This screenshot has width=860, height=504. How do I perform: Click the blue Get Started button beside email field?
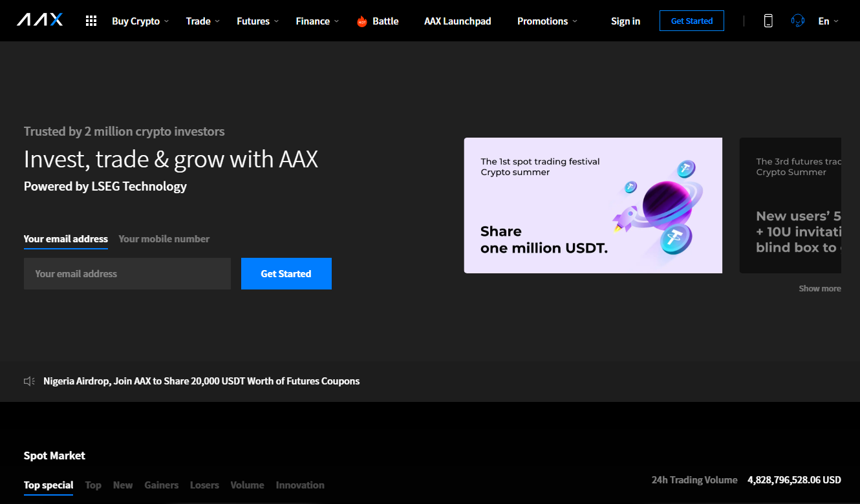point(286,273)
